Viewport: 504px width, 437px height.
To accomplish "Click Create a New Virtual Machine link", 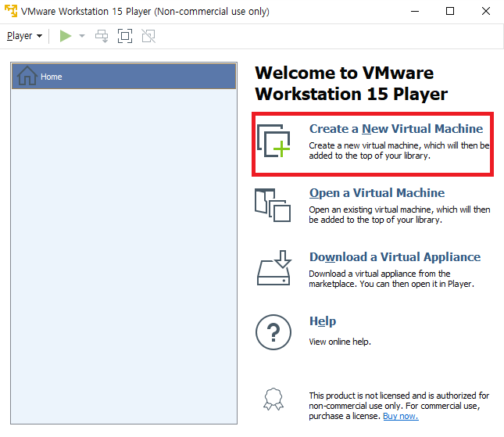I will (x=396, y=129).
